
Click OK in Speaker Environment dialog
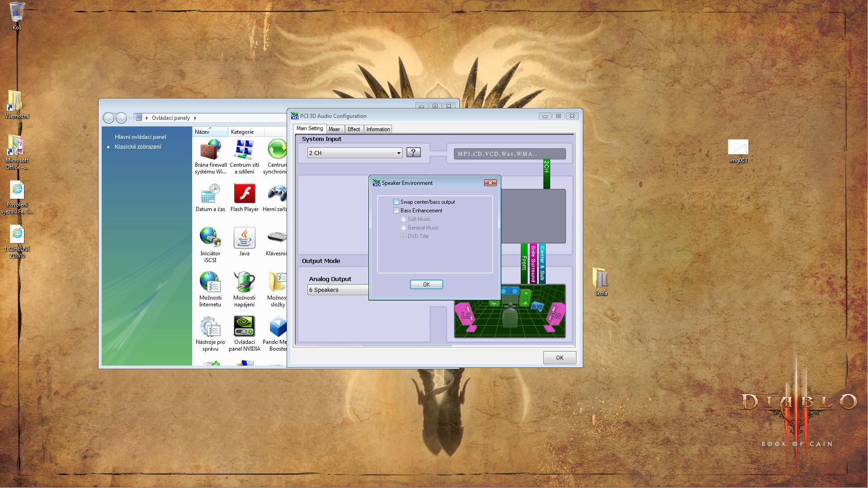[x=426, y=284]
